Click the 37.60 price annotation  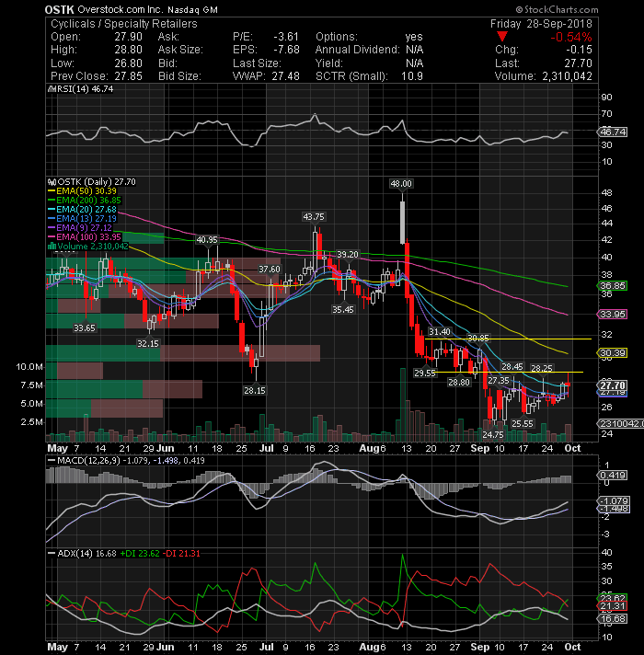click(270, 269)
